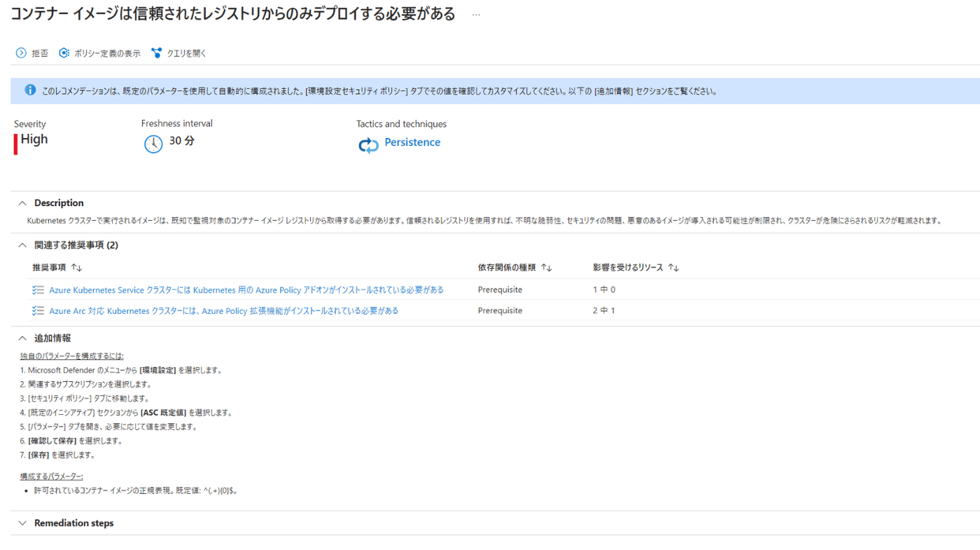
Task: Click the '2 中 1' resource count
Action: (x=604, y=311)
